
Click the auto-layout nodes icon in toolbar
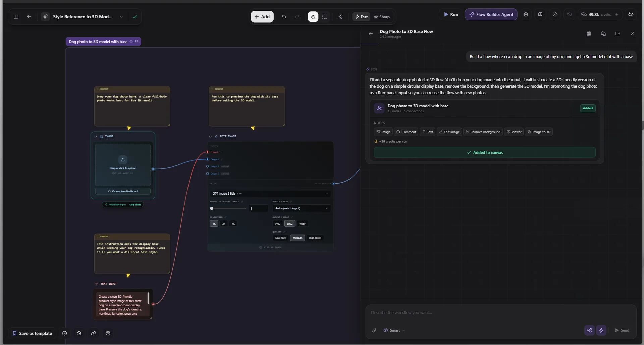(x=340, y=17)
